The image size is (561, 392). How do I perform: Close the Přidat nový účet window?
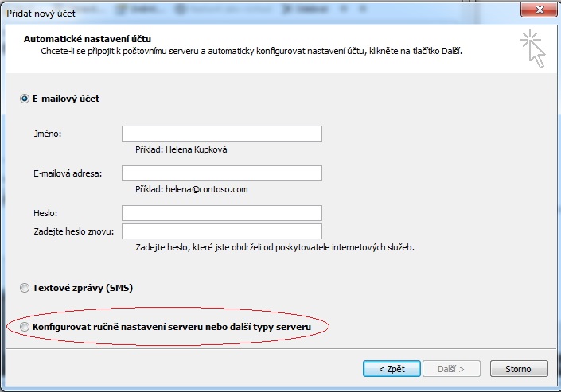(x=540, y=10)
